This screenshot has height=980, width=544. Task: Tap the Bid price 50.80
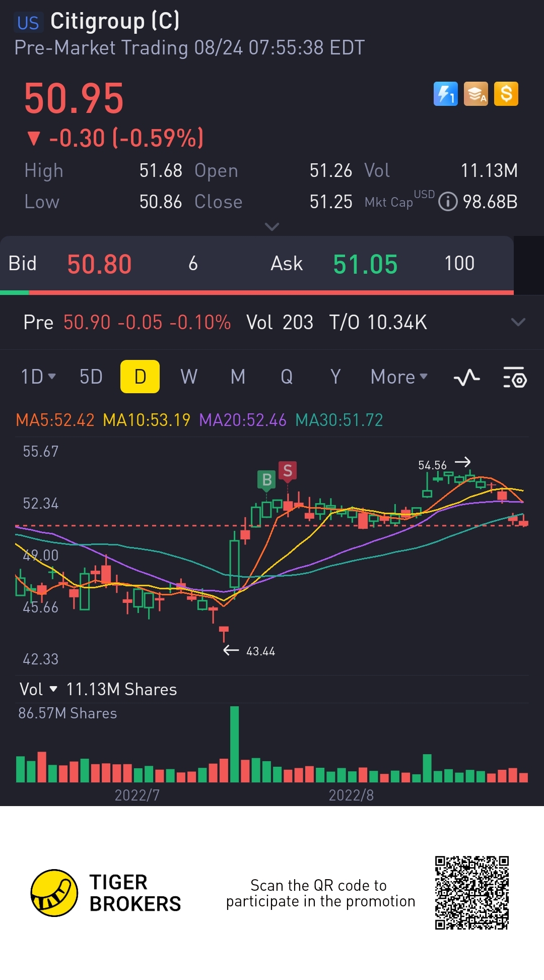pyautogui.click(x=99, y=264)
